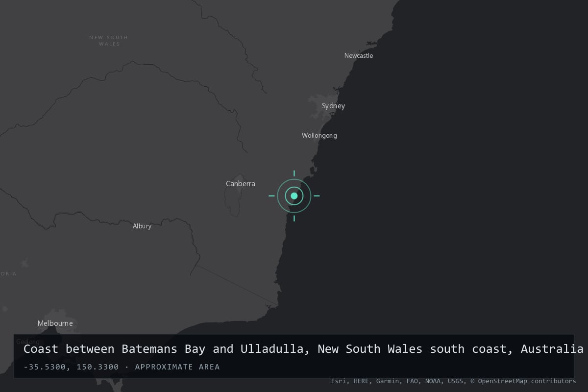
Task: Open the OpenStreetMap contributors attribution
Action: click(523, 381)
